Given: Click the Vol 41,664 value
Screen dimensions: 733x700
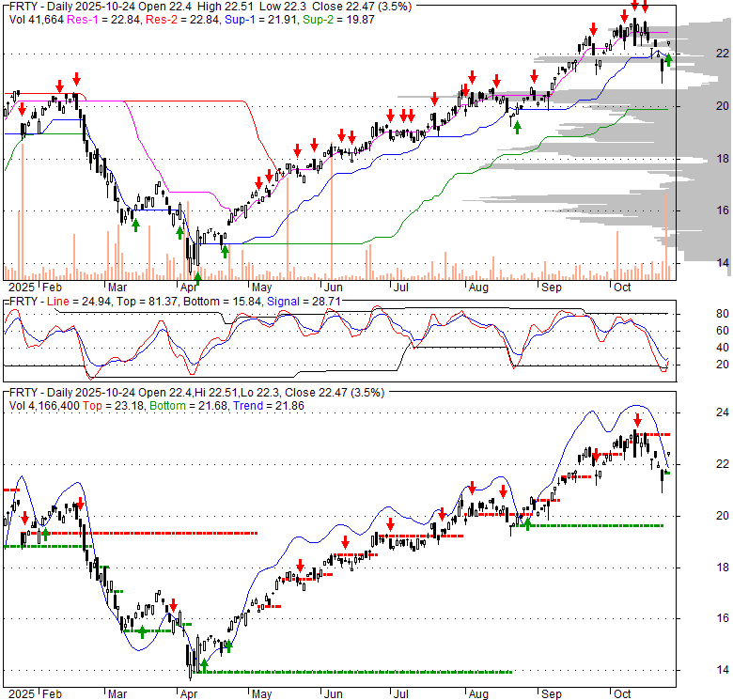Looking at the screenshot, I should pos(36,20).
